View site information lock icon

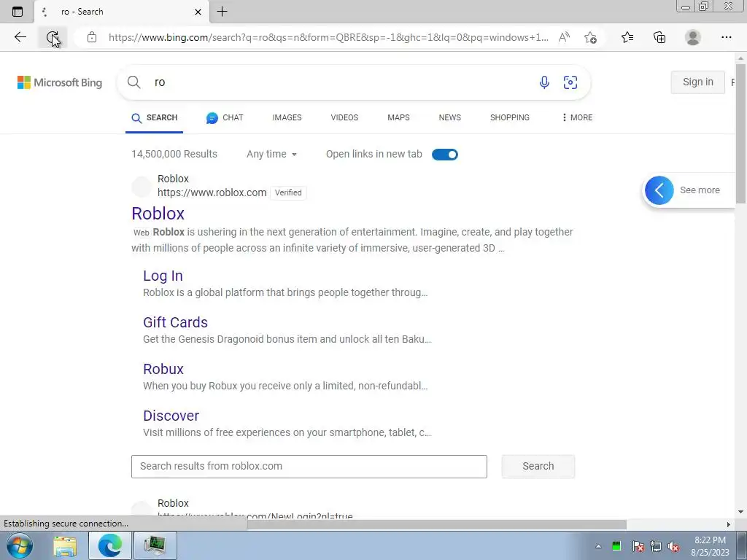(92, 37)
